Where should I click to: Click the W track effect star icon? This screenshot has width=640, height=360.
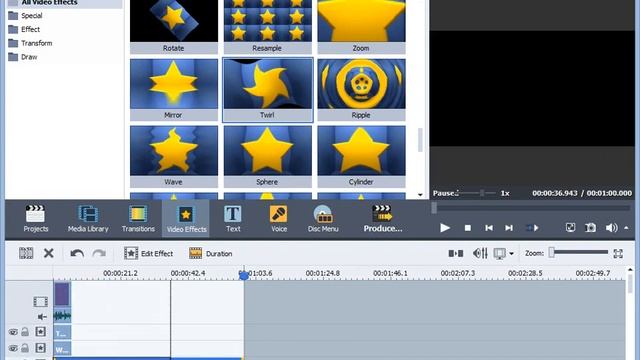click(x=40, y=348)
